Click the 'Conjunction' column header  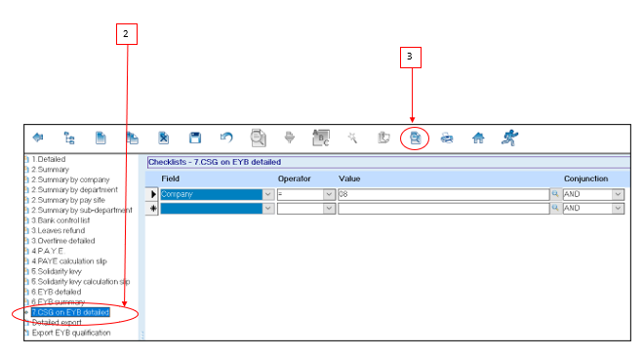point(585,178)
